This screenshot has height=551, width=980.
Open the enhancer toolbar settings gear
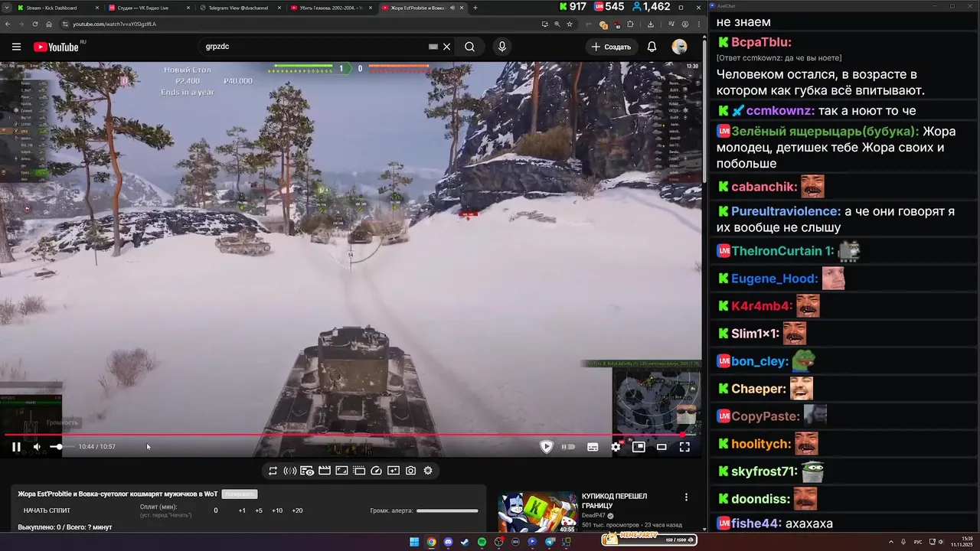point(428,471)
